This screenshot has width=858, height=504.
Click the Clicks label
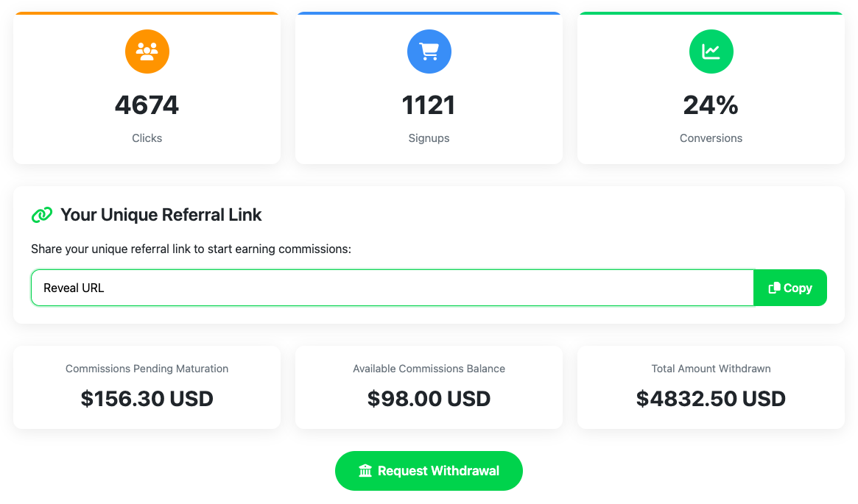pyautogui.click(x=147, y=138)
